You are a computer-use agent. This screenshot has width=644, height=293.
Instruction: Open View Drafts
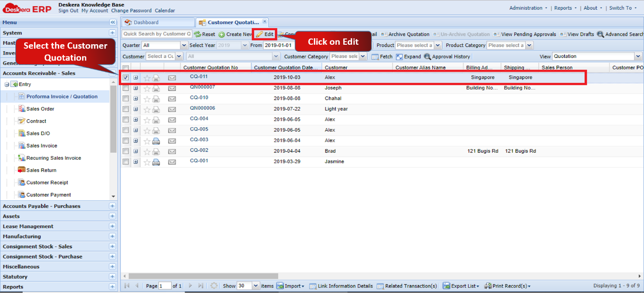577,34
